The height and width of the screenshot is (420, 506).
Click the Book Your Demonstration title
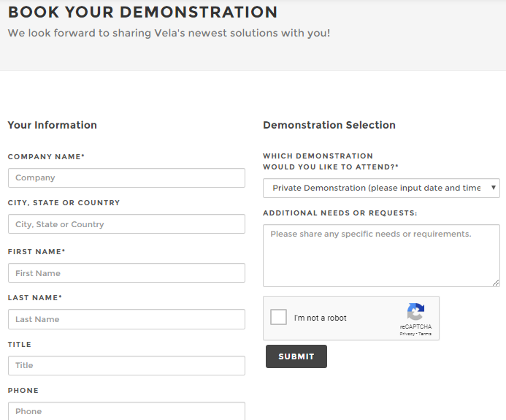[142, 12]
